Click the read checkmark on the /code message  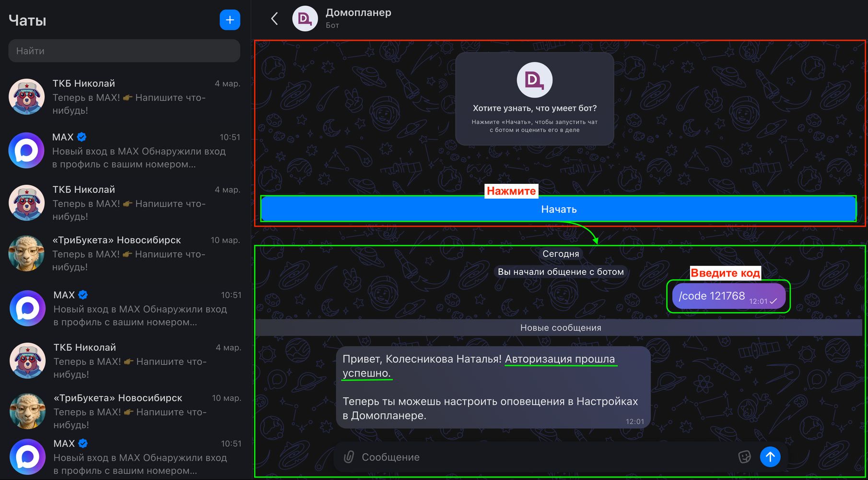click(773, 301)
